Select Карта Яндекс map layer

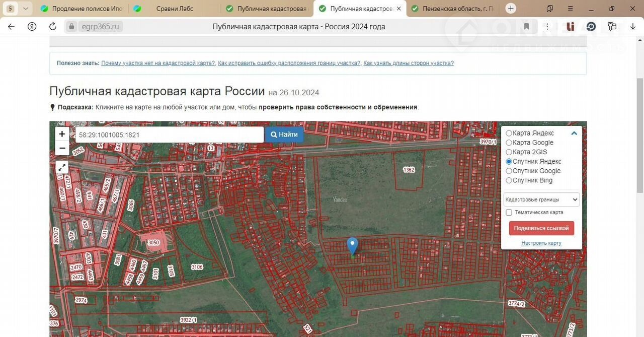509,133
